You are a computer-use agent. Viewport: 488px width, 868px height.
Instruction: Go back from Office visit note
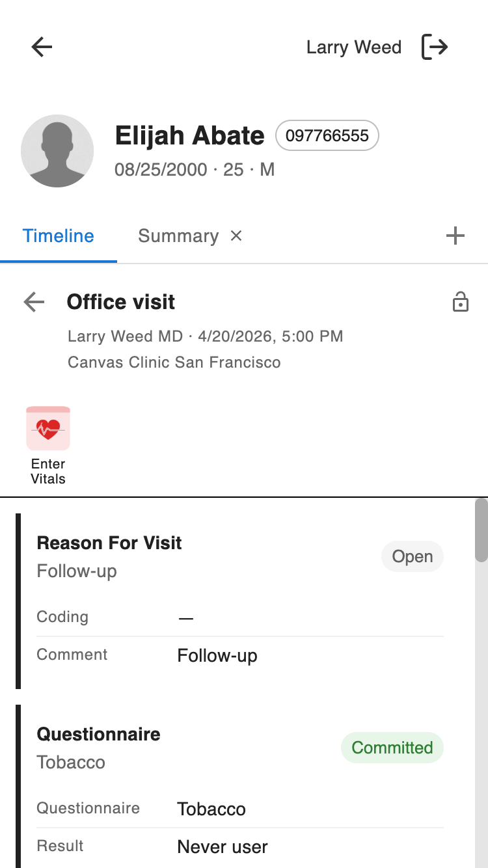pyautogui.click(x=34, y=302)
